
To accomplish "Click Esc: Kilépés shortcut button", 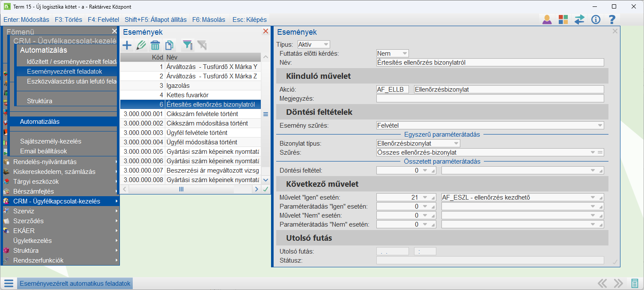I will (250, 20).
